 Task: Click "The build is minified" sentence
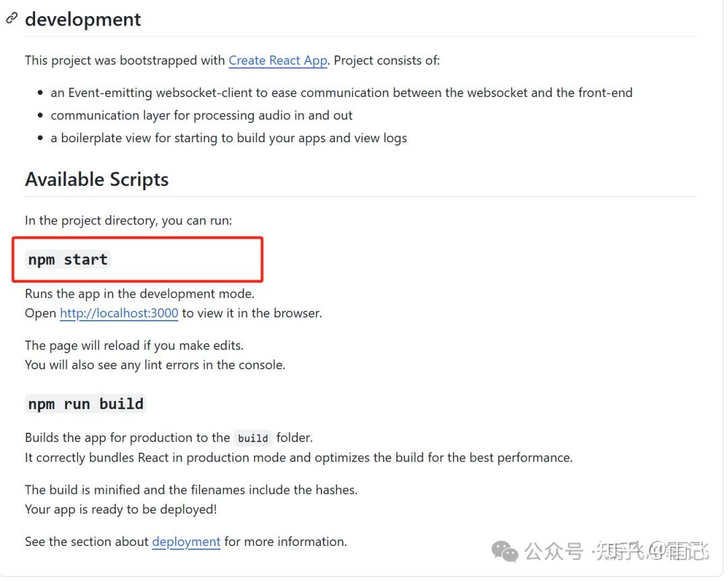tap(191, 490)
